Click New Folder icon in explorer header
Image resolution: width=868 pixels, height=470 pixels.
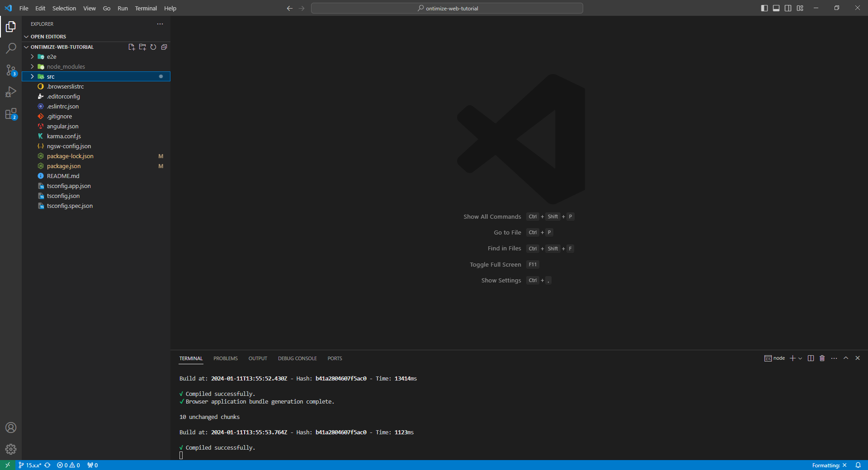142,47
